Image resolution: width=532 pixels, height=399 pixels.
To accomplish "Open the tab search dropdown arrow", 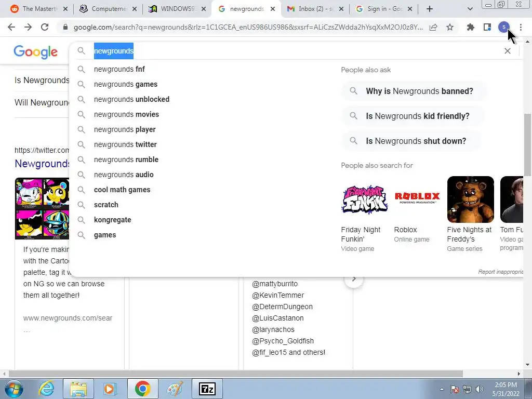I will (x=470, y=9).
